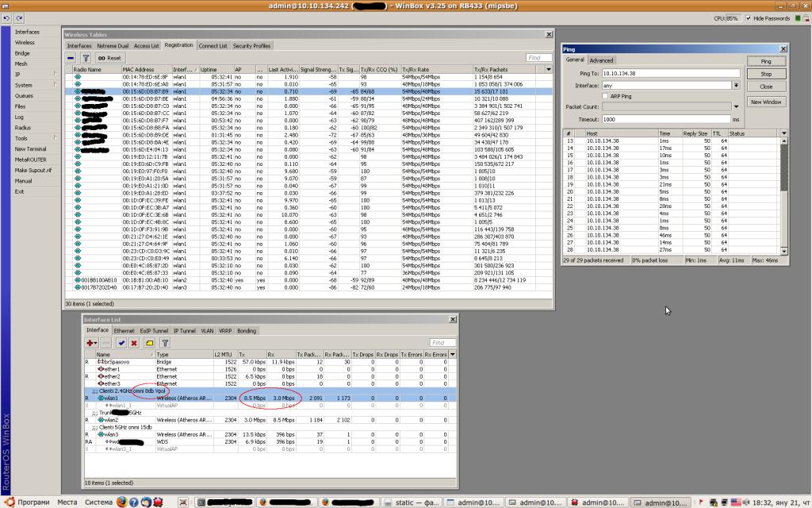Click the blue checkmark enable icon in Interface List
812x508 pixels.
click(x=121, y=343)
